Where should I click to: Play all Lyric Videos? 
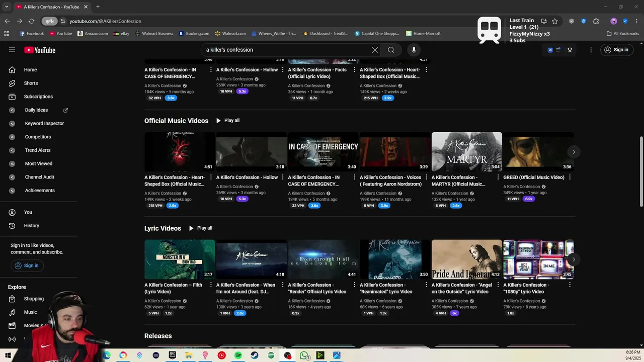coord(201,228)
